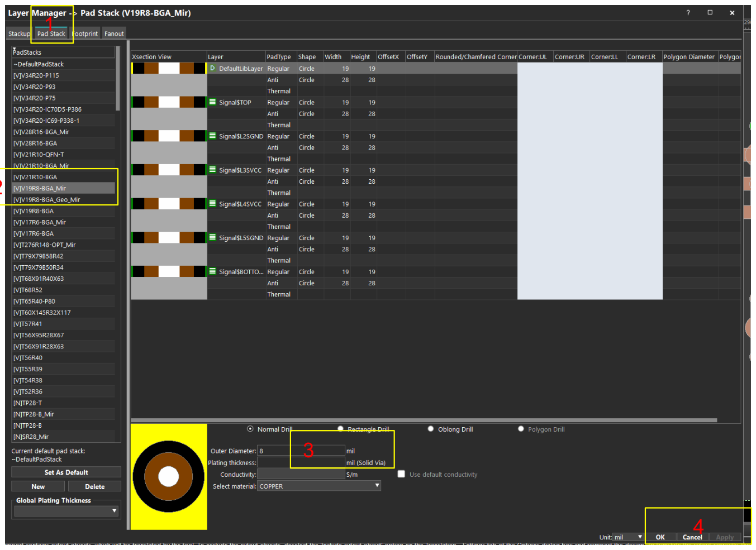Go to the Fanout tab

[x=114, y=34]
